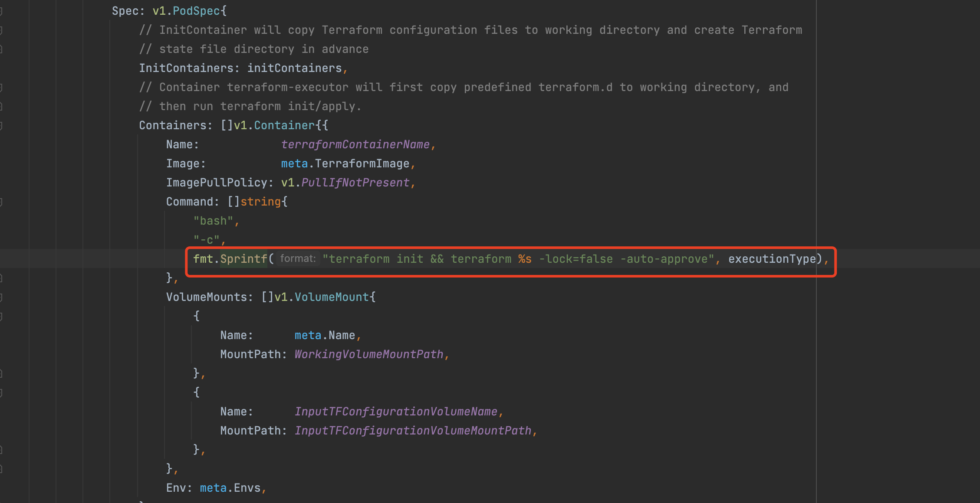
Task: Click the VolumeMounts field key
Action: coord(206,297)
